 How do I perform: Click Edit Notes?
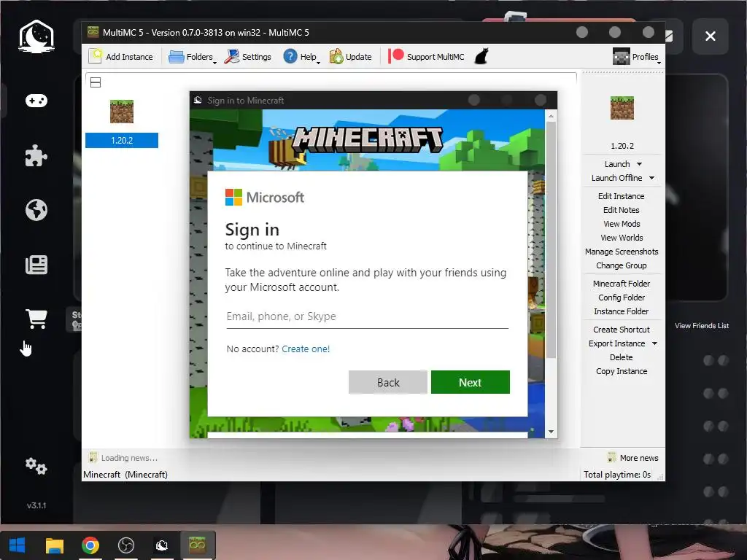click(622, 210)
